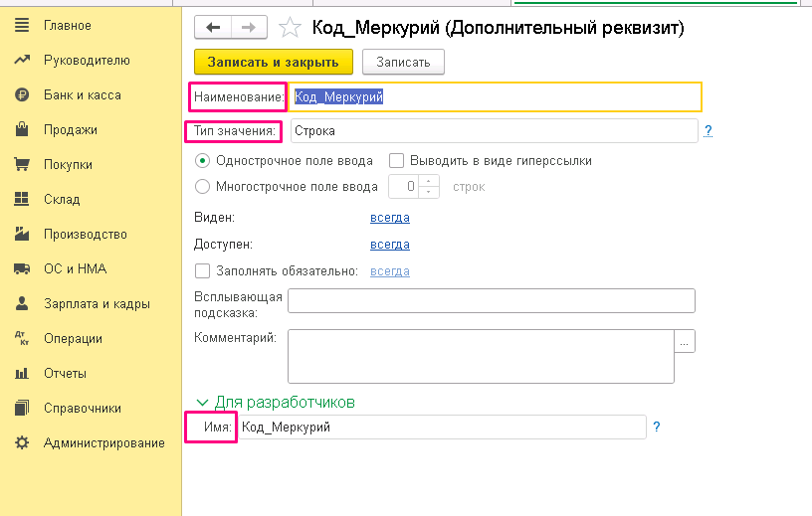Click the ОС и НМА truck icon

(x=22, y=268)
